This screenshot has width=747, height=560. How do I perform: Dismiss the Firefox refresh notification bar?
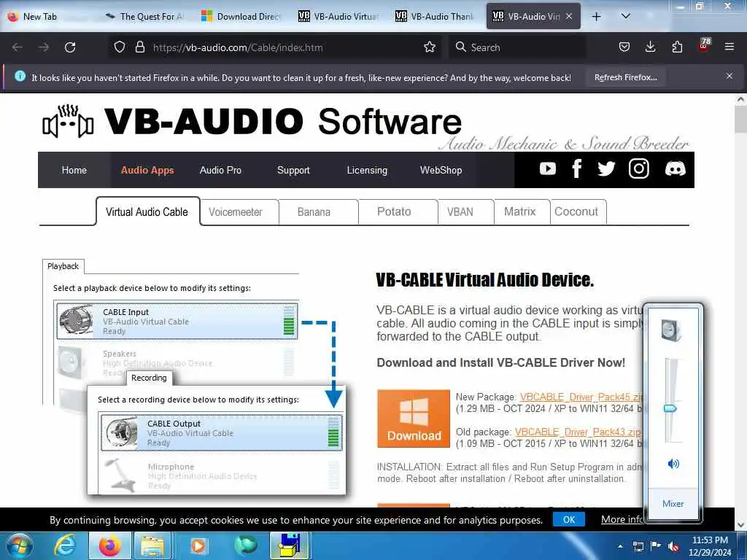[729, 76]
